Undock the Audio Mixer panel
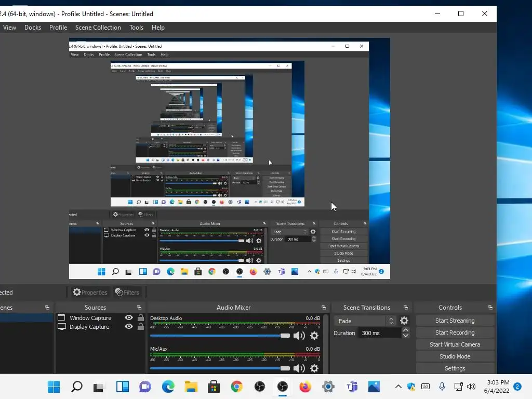The height and width of the screenshot is (399, 532). click(324, 308)
